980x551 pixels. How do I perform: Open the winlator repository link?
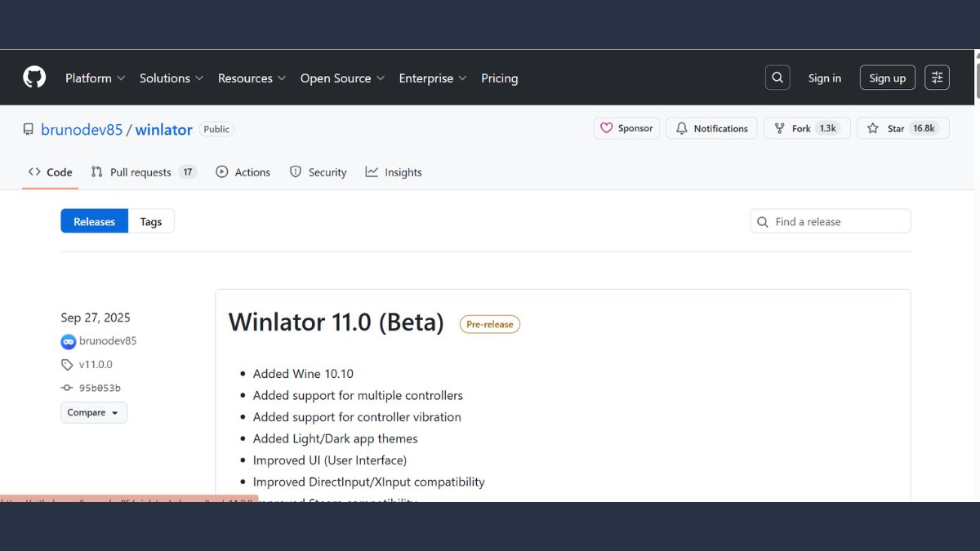pyautogui.click(x=163, y=129)
